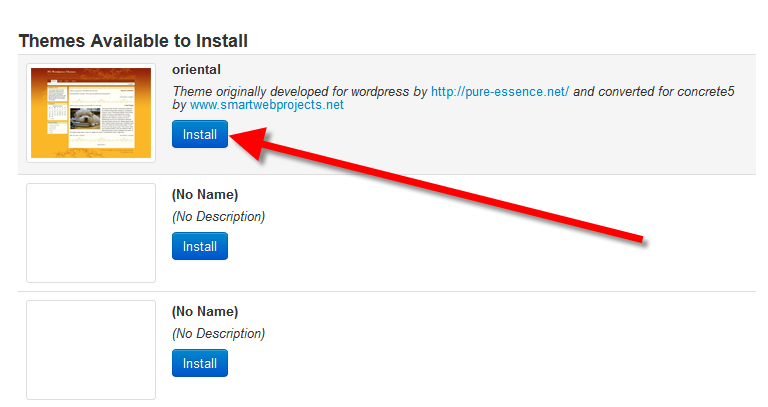Select the second theme's "(No Name)" title
This screenshot has width=768, height=407.
coord(205,194)
